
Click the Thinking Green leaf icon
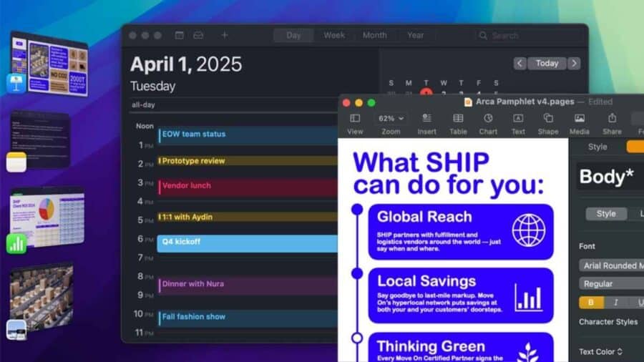[x=528, y=352]
